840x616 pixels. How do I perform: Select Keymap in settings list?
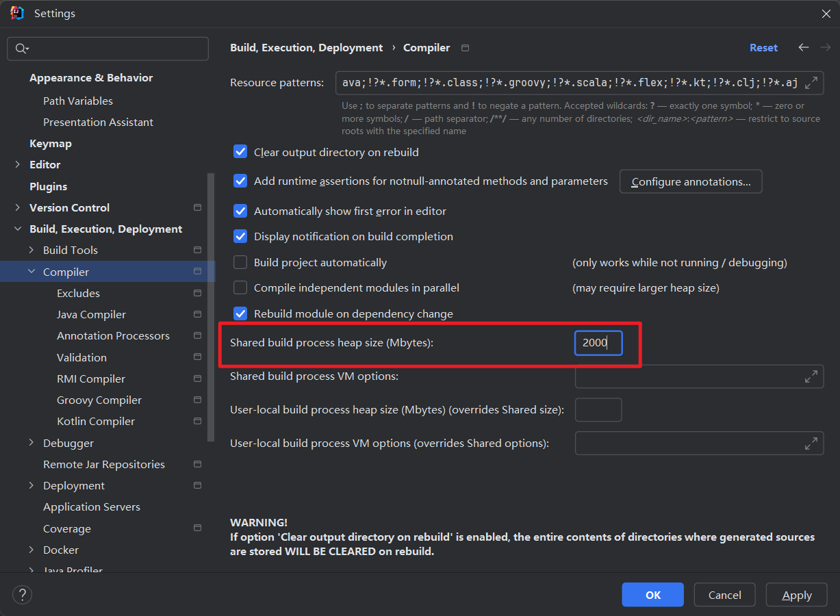(x=51, y=144)
